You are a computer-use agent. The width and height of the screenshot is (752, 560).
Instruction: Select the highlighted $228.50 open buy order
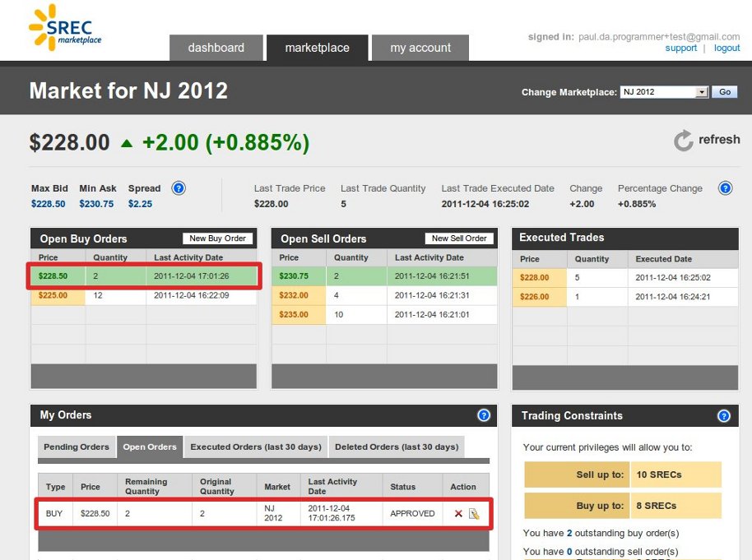pos(144,276)
